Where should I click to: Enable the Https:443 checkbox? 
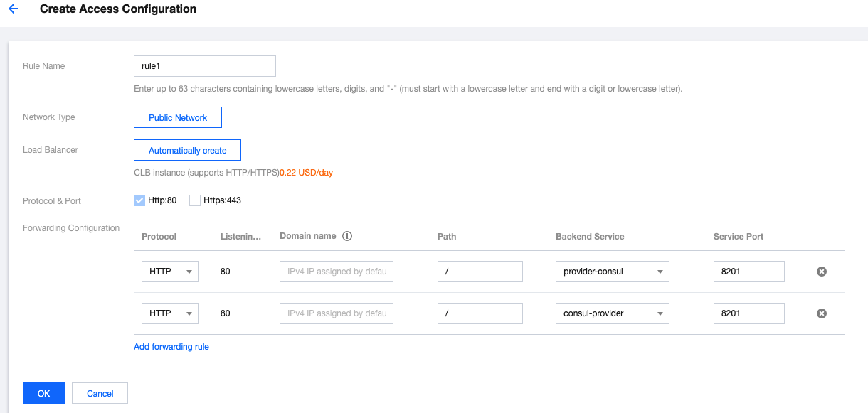(x=195, y=200)
